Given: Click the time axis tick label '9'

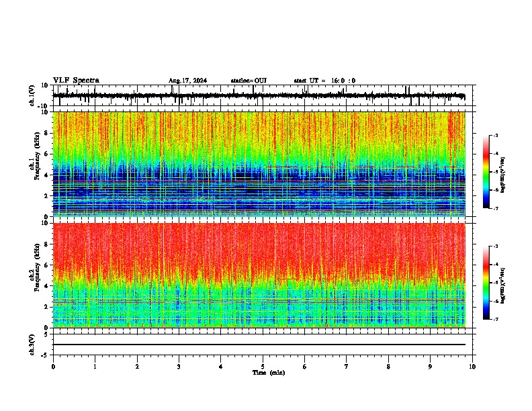Looking at the screenshot, I should point(430,367).
